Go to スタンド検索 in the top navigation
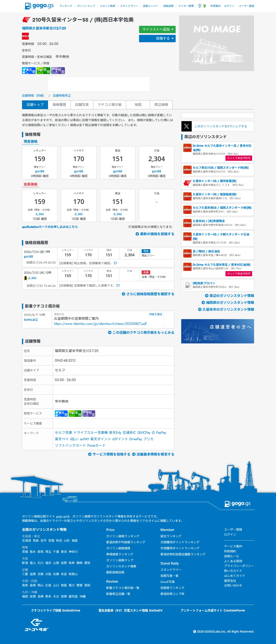276x644 pixels. [x=108, y=6]
